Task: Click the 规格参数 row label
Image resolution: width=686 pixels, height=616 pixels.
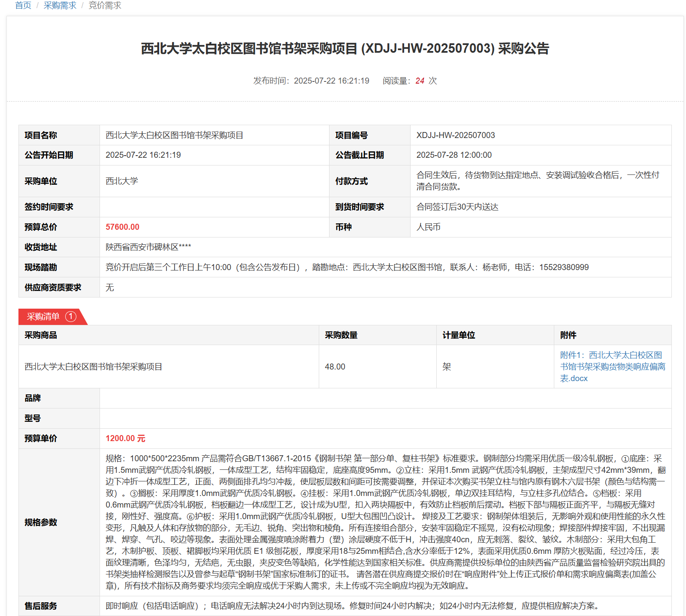Action: click(x=41, y=523)
